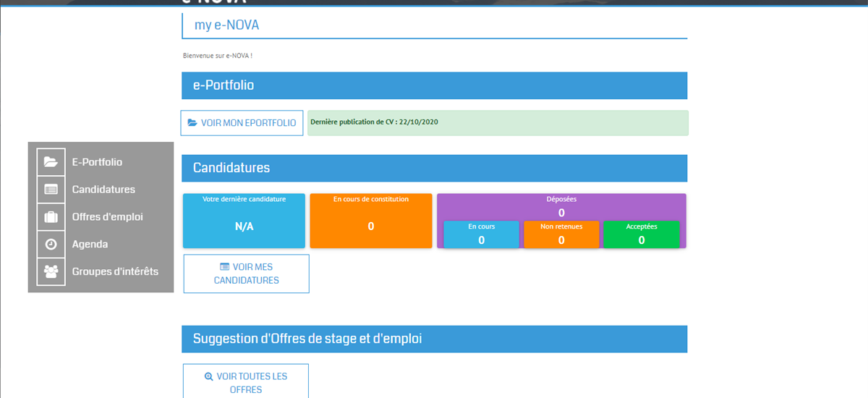Click the E-Portfolio folder icon in sidebar

[51, 162]
